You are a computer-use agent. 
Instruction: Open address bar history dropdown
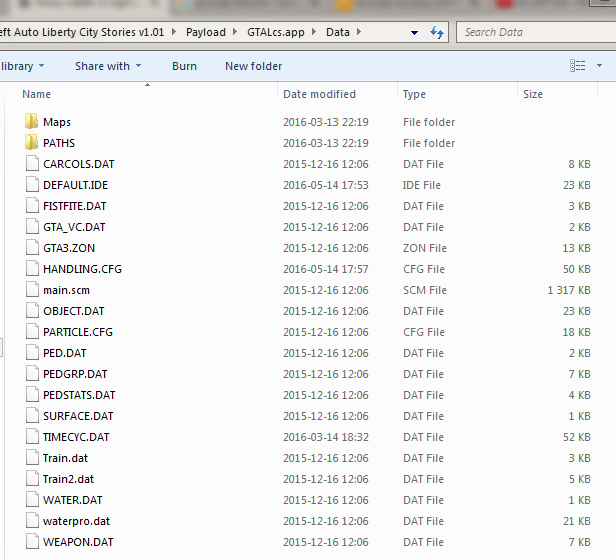[414, 33]
